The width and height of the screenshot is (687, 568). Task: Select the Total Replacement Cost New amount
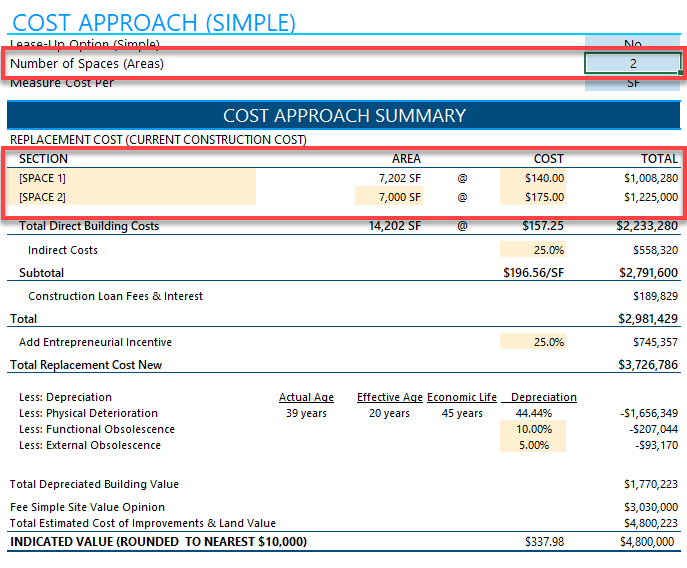coord(648,365)
